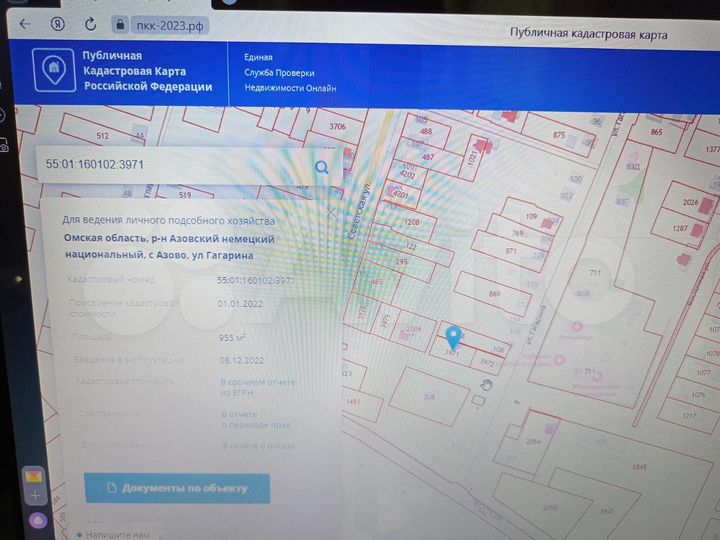Open 'В отчете о переходе прав' link
The image size is (720, 540).
(256, 420)
